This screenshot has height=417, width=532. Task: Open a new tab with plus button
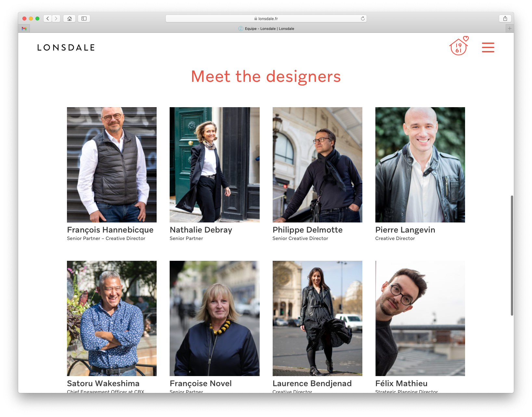point(510,29)
